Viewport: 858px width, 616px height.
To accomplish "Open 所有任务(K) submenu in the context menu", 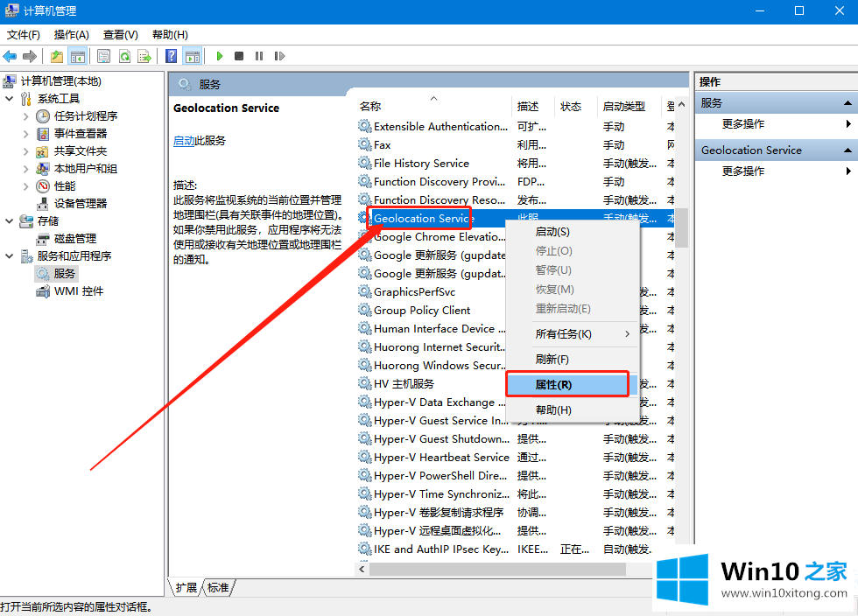I will [573, 333].
